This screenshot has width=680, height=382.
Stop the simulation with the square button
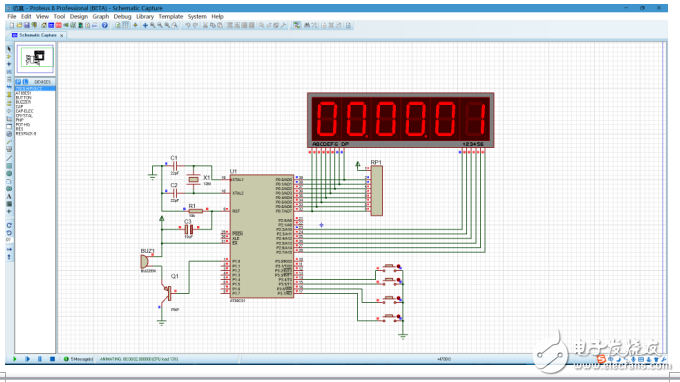(52, 359)
